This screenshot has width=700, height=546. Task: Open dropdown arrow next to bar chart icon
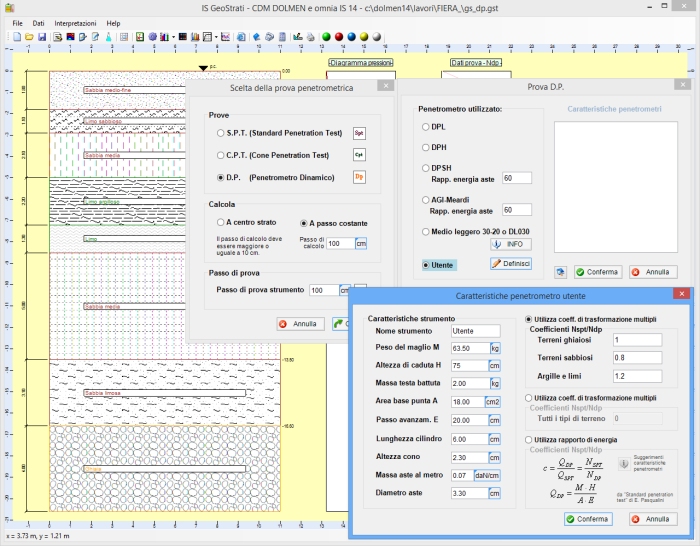coord(174,37)
